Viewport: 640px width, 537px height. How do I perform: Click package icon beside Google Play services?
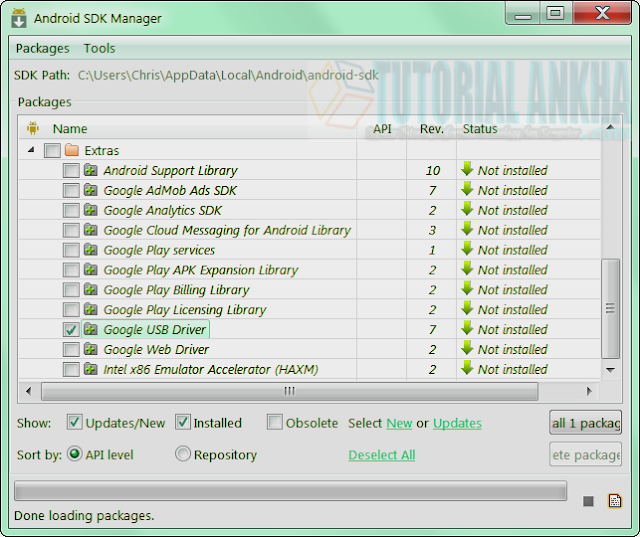point(91,249)
